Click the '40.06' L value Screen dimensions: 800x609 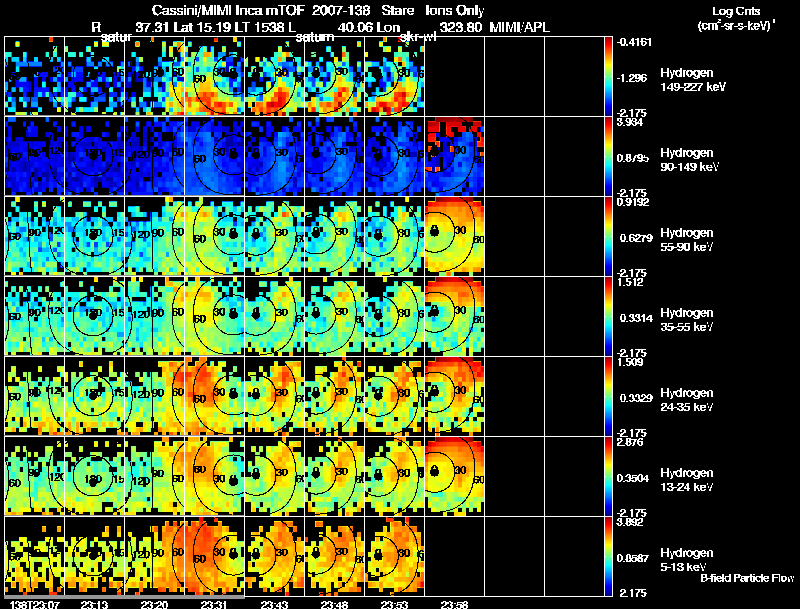(355, 27)
